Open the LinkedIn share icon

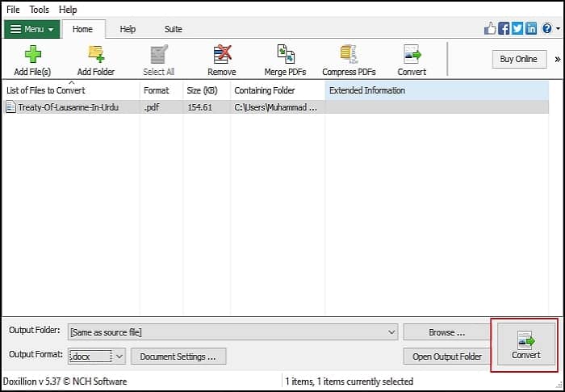(x=531, y=28)
